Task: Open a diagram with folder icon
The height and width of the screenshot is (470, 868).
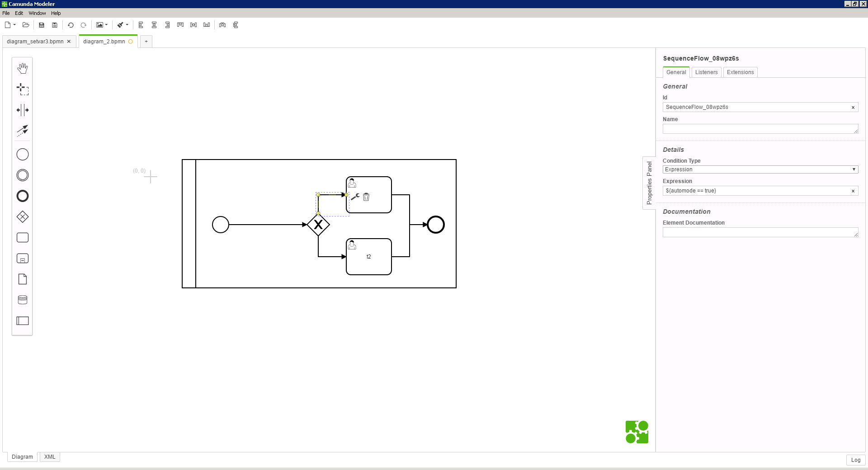Action: tap(26, 25)
